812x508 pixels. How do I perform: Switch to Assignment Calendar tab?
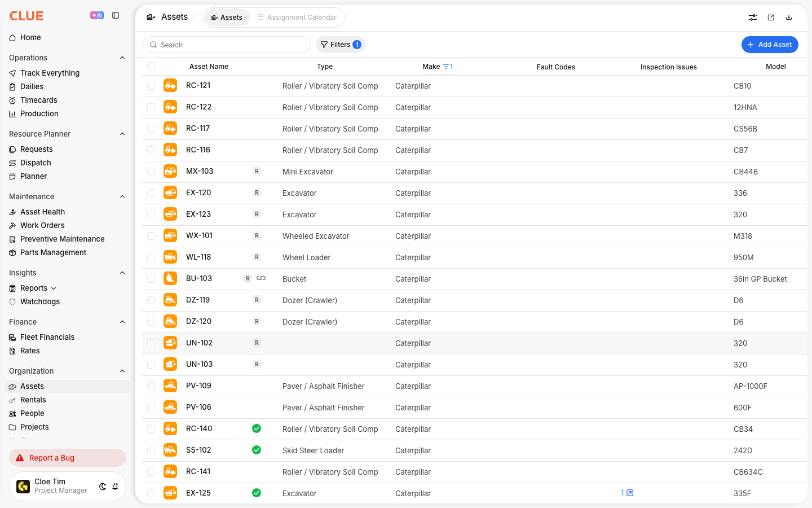coord(297,17)
